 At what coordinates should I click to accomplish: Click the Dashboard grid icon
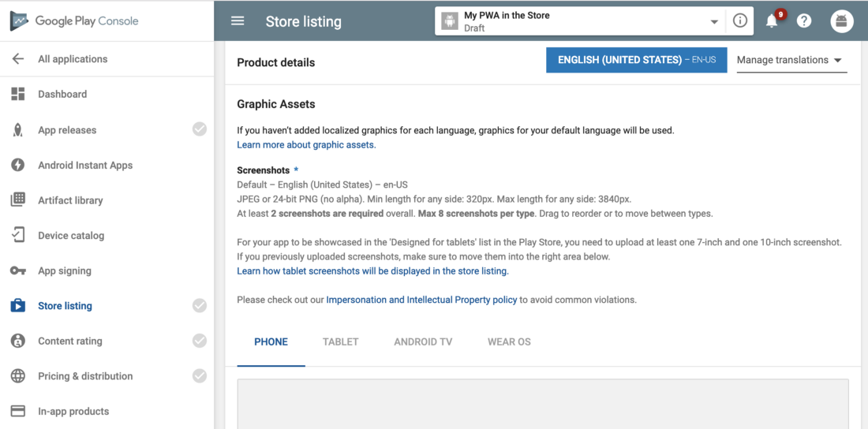(18, 95)
